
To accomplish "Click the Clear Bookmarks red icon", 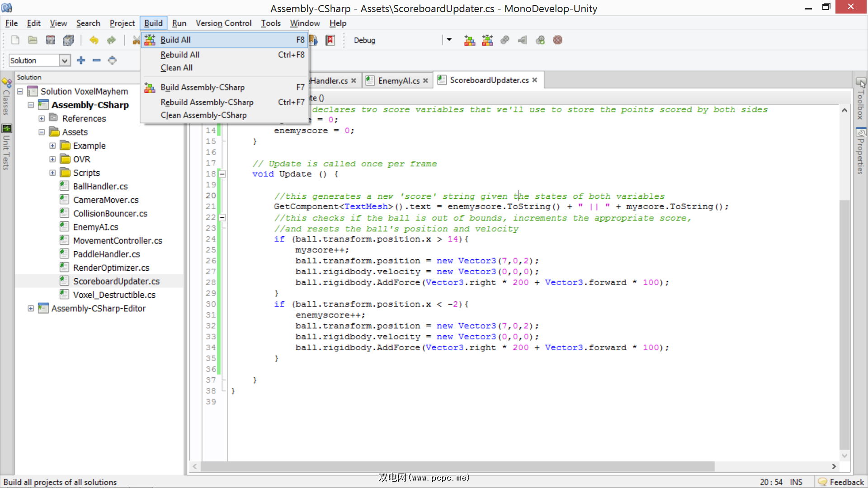I will 330,40.
